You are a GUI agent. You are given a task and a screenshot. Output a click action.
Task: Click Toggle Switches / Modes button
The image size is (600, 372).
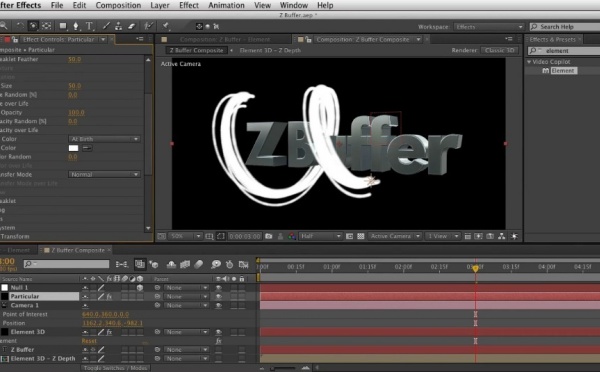point(116,368)
